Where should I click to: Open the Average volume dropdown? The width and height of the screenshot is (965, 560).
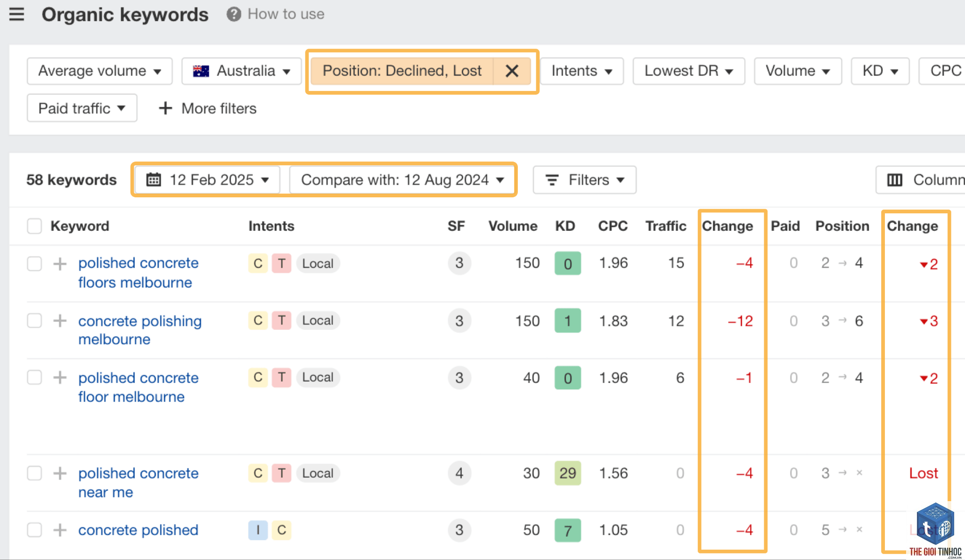point(99,71)
